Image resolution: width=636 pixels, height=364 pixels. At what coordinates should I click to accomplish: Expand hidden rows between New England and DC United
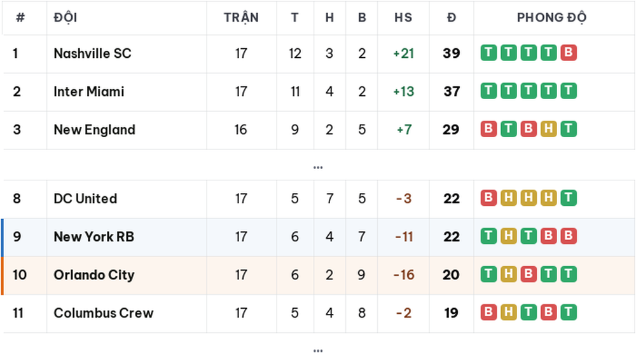point(318,167)
